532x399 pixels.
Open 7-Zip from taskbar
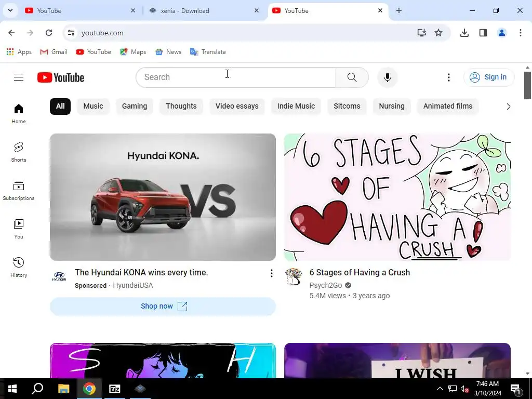114,389
